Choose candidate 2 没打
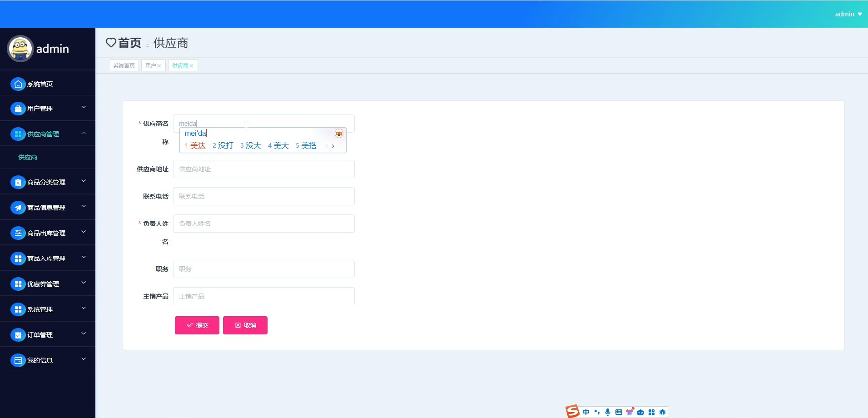This screenshot has height=418, width=868. click(x=223, y=145)
